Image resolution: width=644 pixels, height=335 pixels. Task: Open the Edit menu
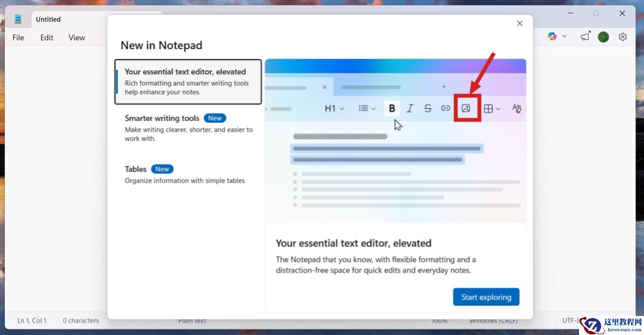(x=47, y=38)
